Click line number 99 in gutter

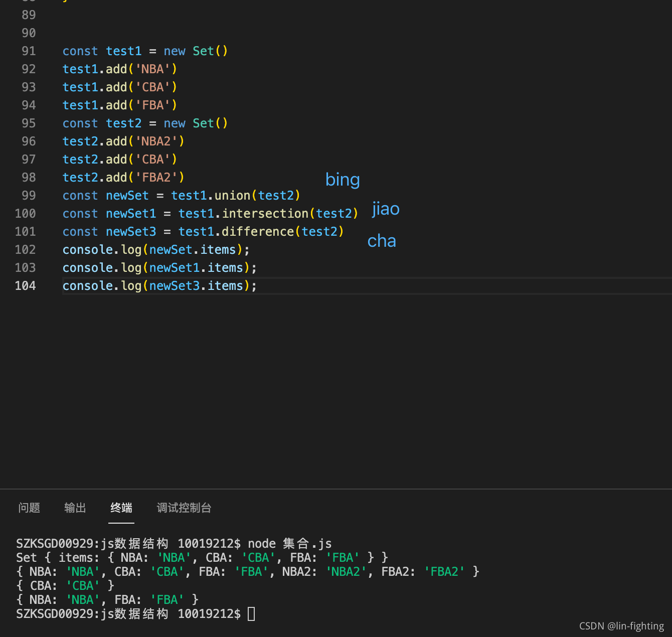coord(29,196)
